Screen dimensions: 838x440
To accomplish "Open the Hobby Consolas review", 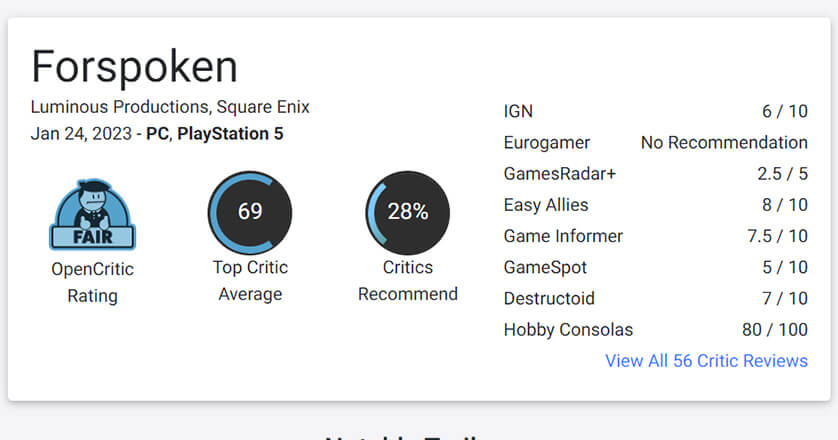I will [x=655, y=329].
